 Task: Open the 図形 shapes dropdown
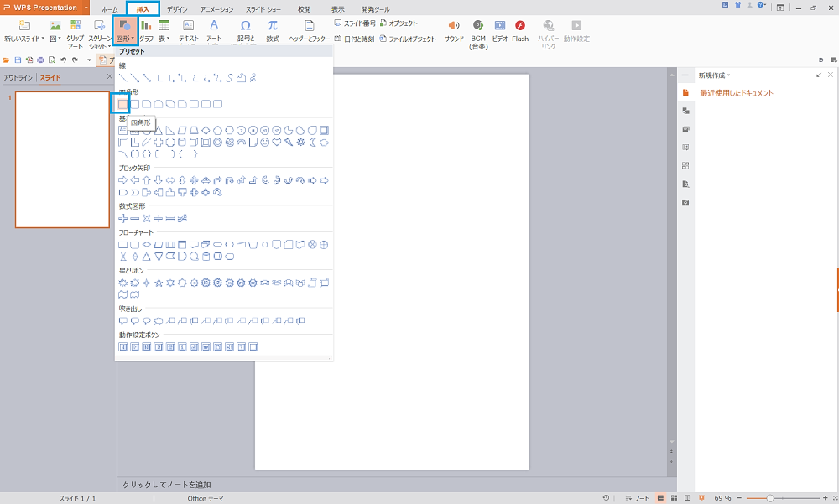(x=125, y=31)
